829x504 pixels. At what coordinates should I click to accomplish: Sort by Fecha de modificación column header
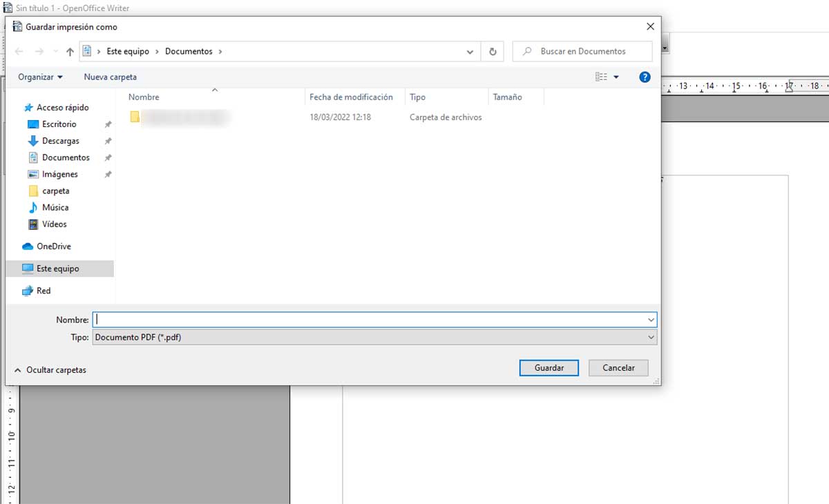pyautogui.click(x=351, y=97)
